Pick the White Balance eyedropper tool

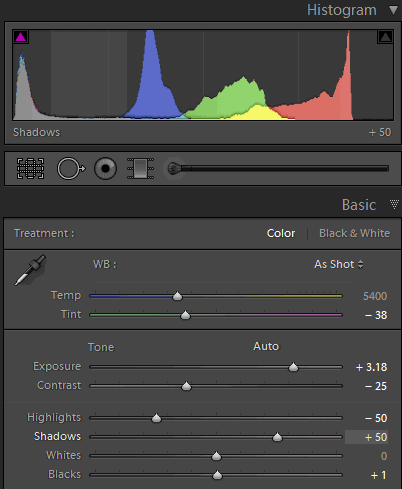pos(30,270)
